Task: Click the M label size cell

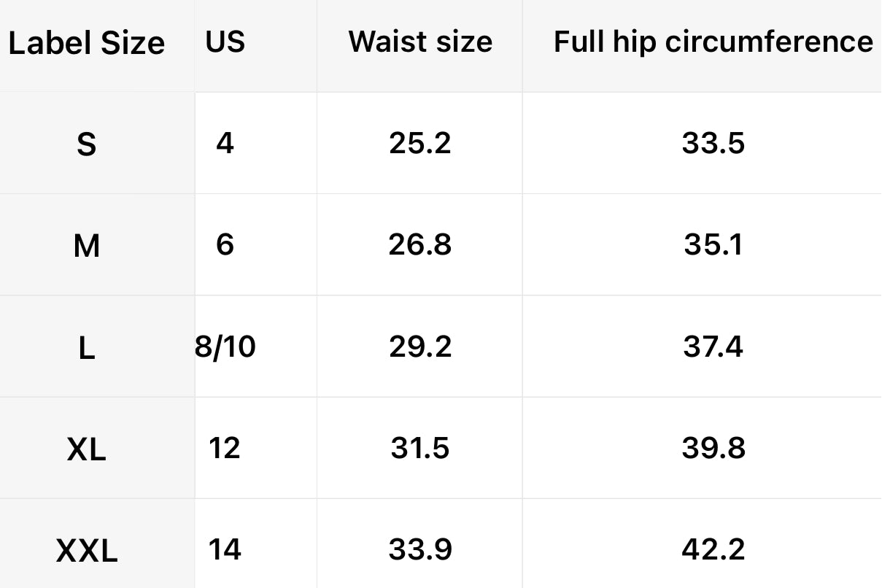Action: (x=86, y=247)
